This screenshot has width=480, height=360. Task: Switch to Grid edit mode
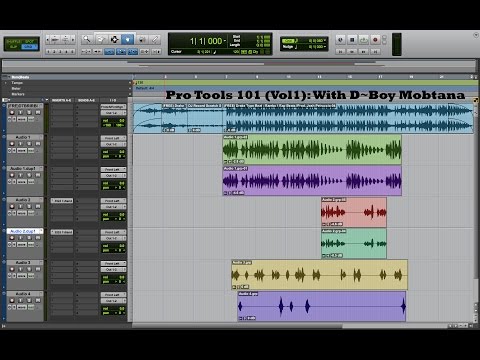pos(30,47)
